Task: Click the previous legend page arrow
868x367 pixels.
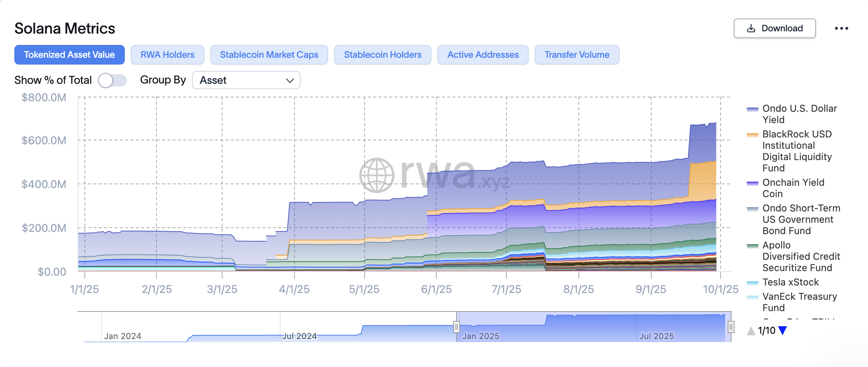Action: click(751, 331)
